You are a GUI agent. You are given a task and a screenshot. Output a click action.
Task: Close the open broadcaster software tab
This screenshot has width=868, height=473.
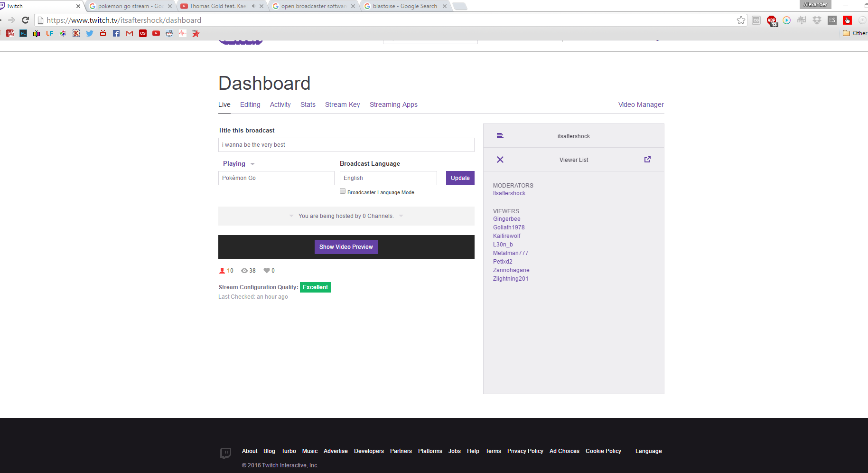coord(353,6)
